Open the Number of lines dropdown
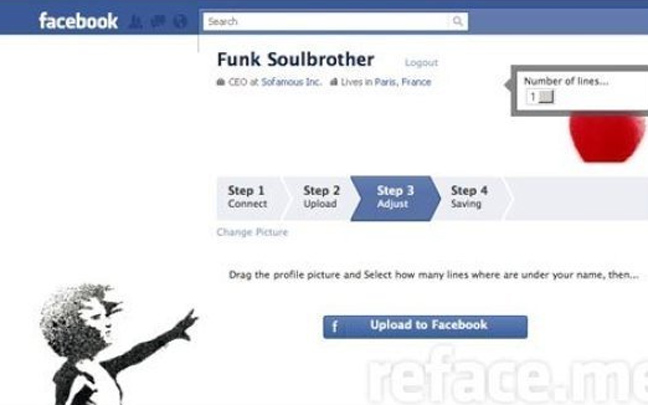The width and height of the screenshot is (648, 405). point(540,97)
